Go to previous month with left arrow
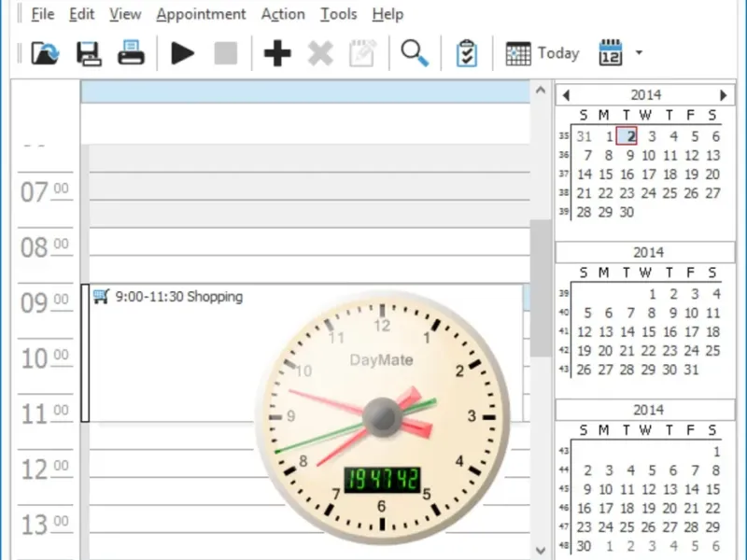 566,95
